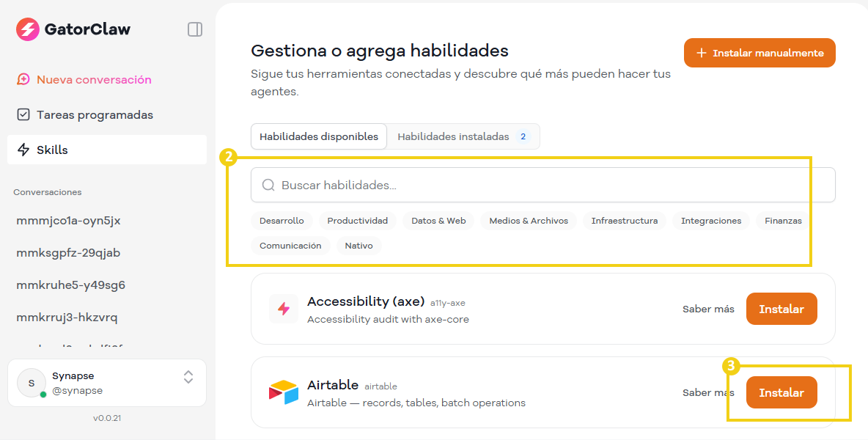The height and width of the screenshot is (440, 868).
Task: Open Saber más for Accessibility (axe)
Action: 707,309
